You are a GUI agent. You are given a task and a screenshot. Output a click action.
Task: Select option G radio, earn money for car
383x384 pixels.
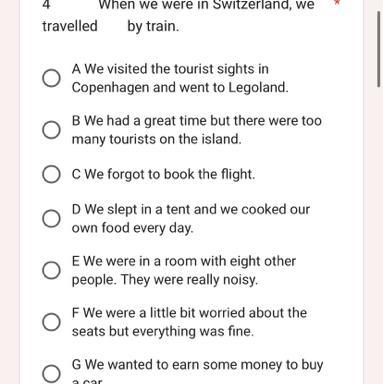pos(51,373)
